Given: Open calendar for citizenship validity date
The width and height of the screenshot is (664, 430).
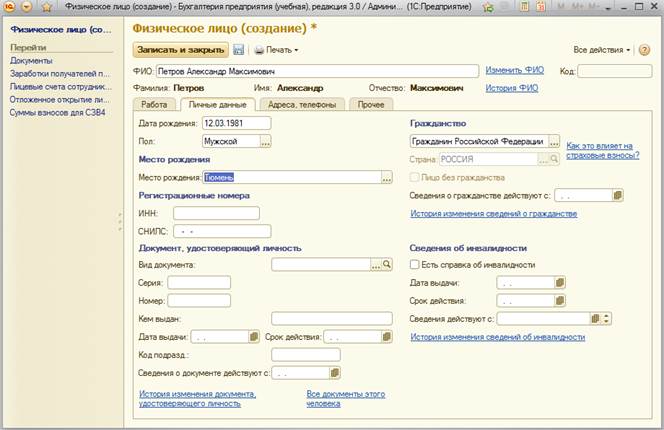Looking at the screenshot, I should (x=617, y=196).
